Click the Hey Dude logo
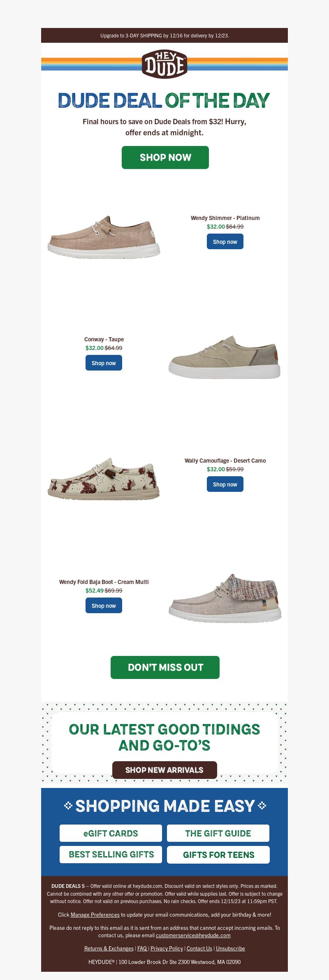329x980 pixels. 164,64
